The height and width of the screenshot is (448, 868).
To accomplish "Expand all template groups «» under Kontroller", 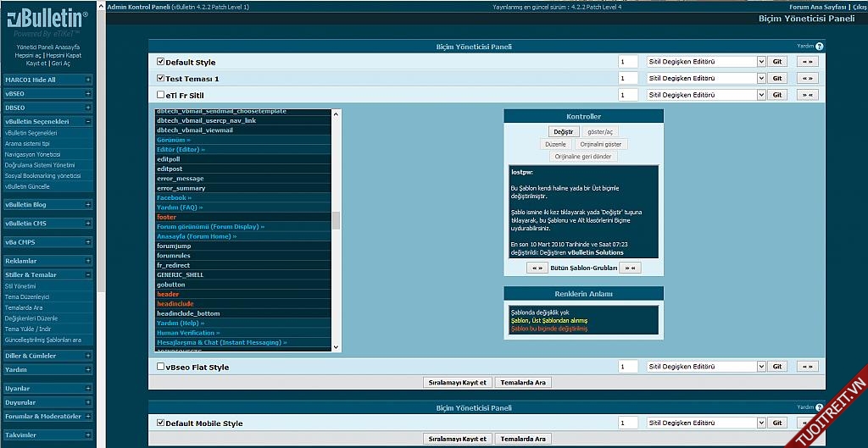I will click(537, 268).
